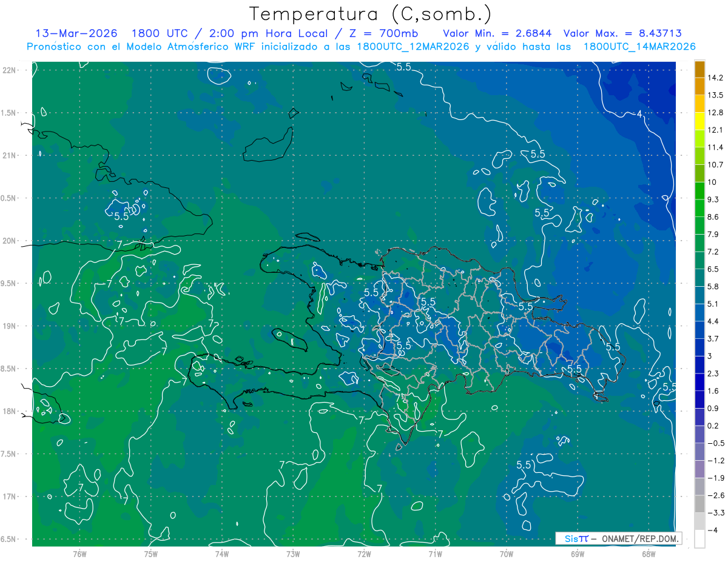Click the '69W' longitude axis label

(x=577, y=554)
